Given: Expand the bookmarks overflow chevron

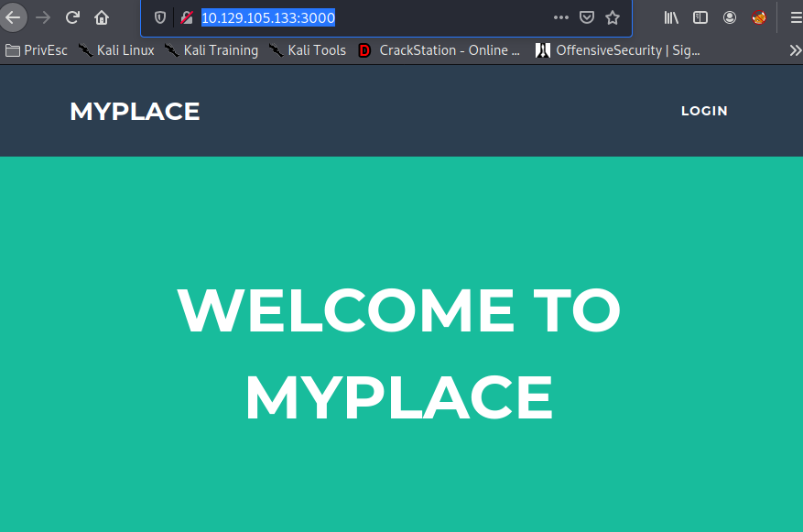Looking at the screenshot, I should pos(795,50).
